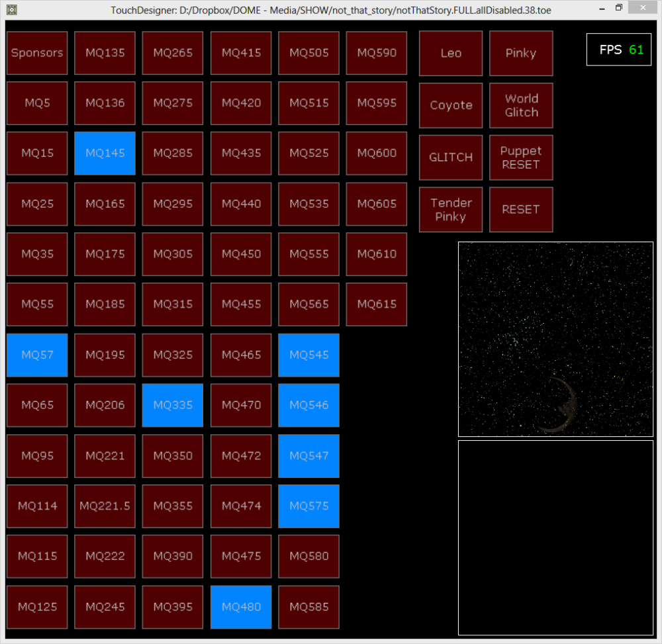Trigger the Leo puppet button
The width and height of the screenshot is (662, 644).
pyautogui.click(x=451, y=53)
